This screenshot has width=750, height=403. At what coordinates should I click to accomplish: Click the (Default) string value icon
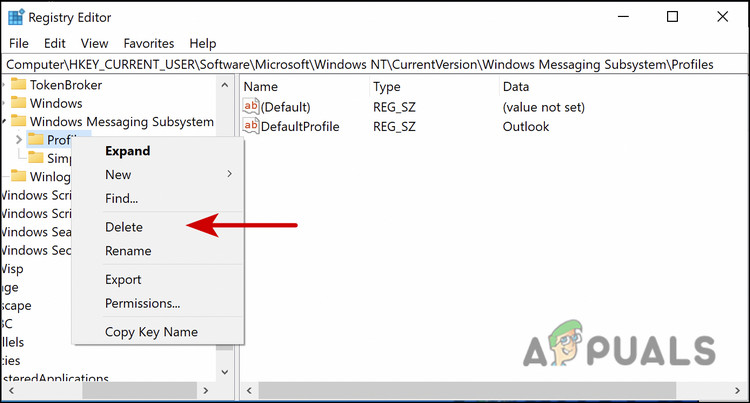coord(251,106)
